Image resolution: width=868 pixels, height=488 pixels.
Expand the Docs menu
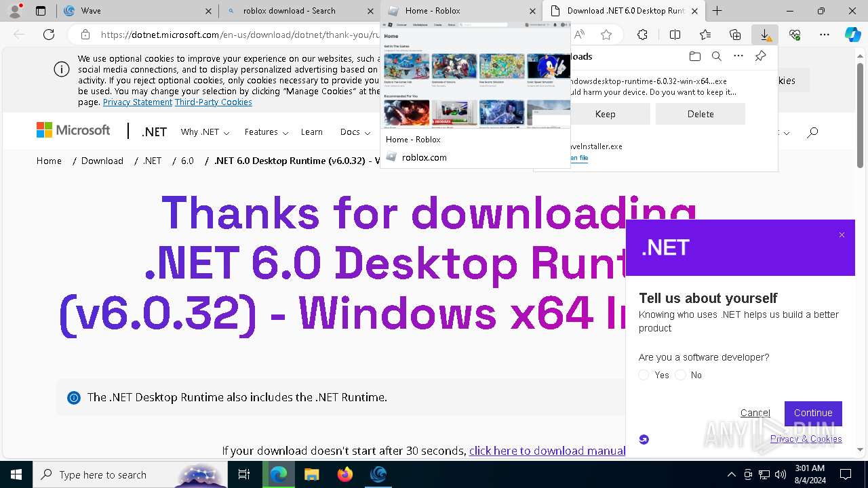pyautogui.click(x=355, y=132)
